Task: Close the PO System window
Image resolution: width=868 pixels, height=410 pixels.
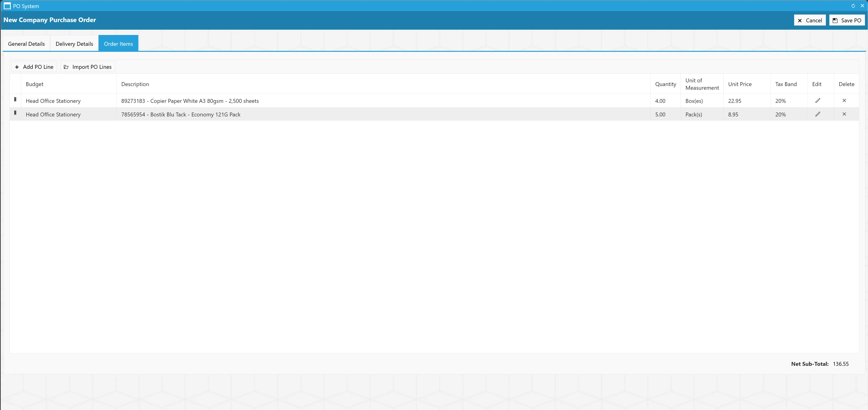Action: click(x=862, y=6)
